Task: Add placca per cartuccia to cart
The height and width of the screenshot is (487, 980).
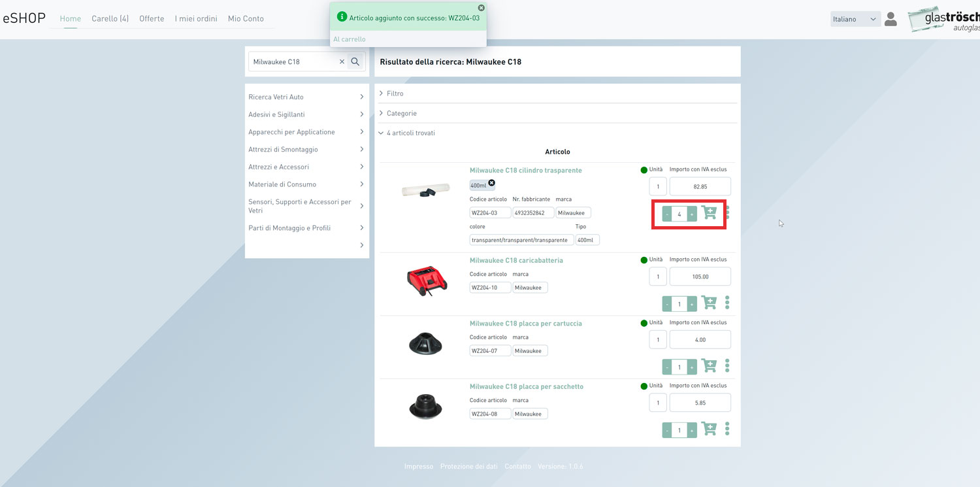Action: pos(709,365)
